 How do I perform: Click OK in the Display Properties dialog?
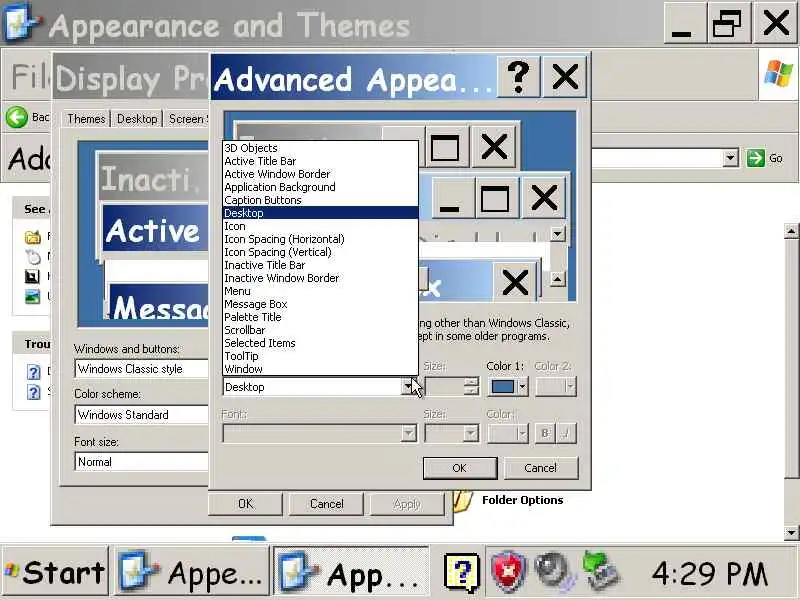[245, 504]
